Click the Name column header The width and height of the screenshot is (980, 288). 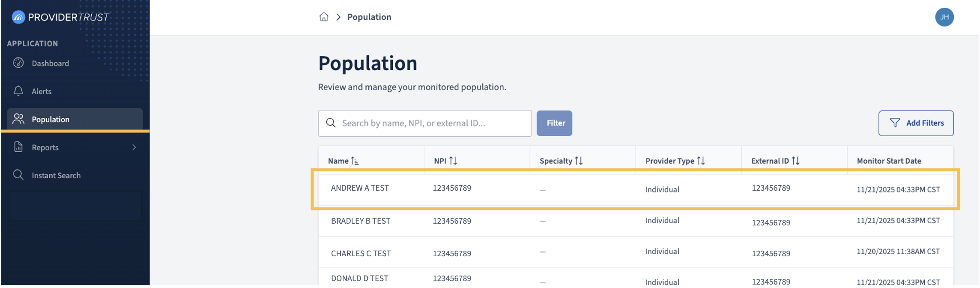tap(338, 161)
